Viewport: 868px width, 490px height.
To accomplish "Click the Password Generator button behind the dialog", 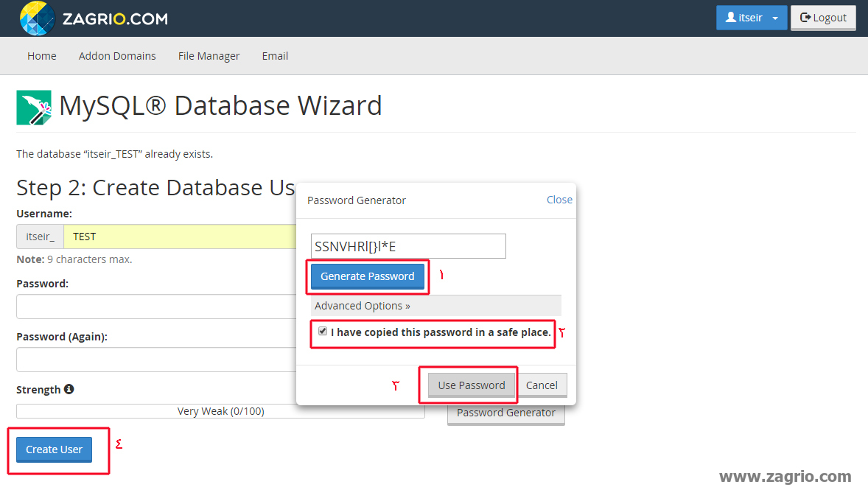I will pyautogui.click(x=506, y=416).
